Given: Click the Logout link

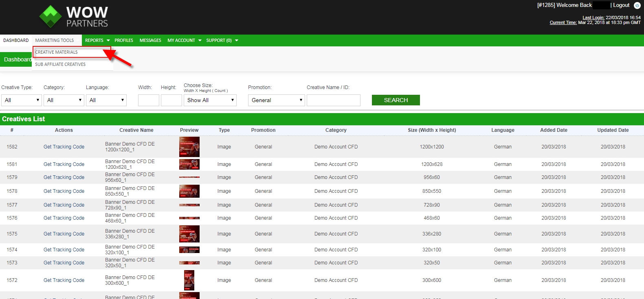Looking at the screenshot, I should point(621,5).
